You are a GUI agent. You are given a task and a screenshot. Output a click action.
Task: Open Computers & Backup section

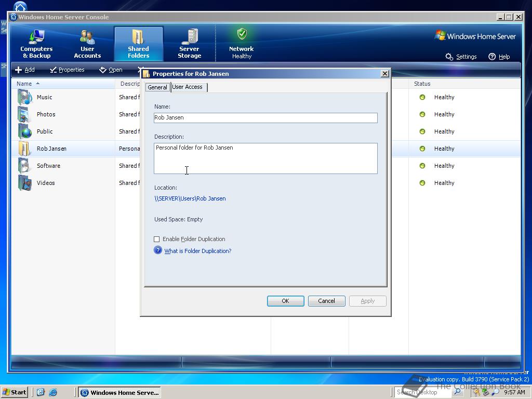pos(36,44)
